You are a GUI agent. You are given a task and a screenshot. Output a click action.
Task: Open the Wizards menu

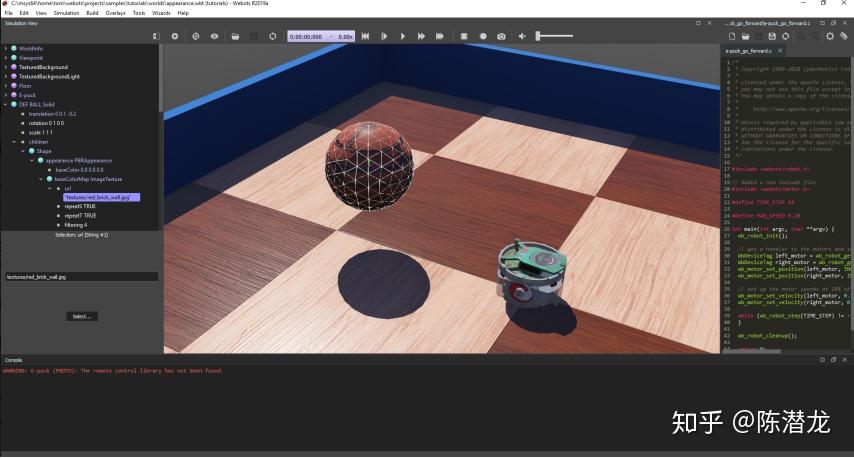click(x=160, y=13)
